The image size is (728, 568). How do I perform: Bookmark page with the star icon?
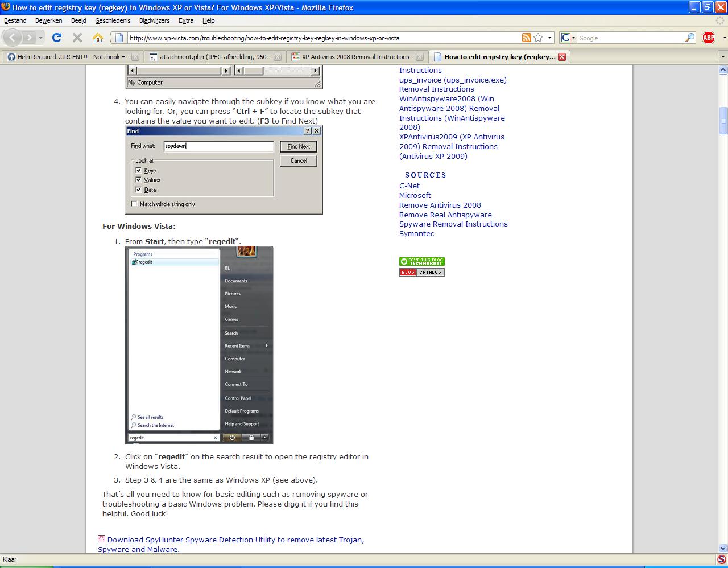click(x=538, y=38)
